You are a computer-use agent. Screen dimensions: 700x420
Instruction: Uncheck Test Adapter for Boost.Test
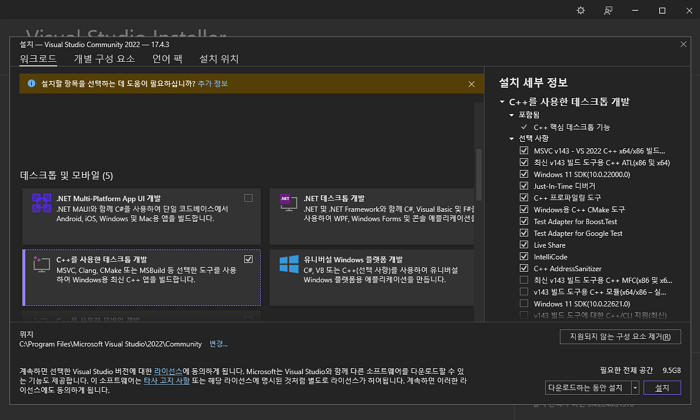point(524,221)
